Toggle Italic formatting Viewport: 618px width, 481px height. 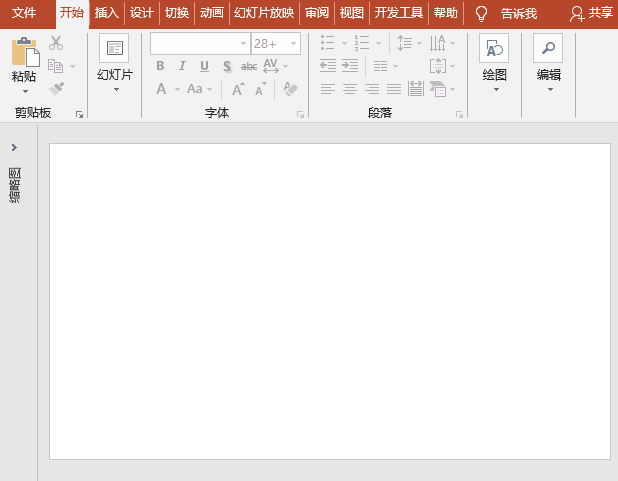coord(182,66)
